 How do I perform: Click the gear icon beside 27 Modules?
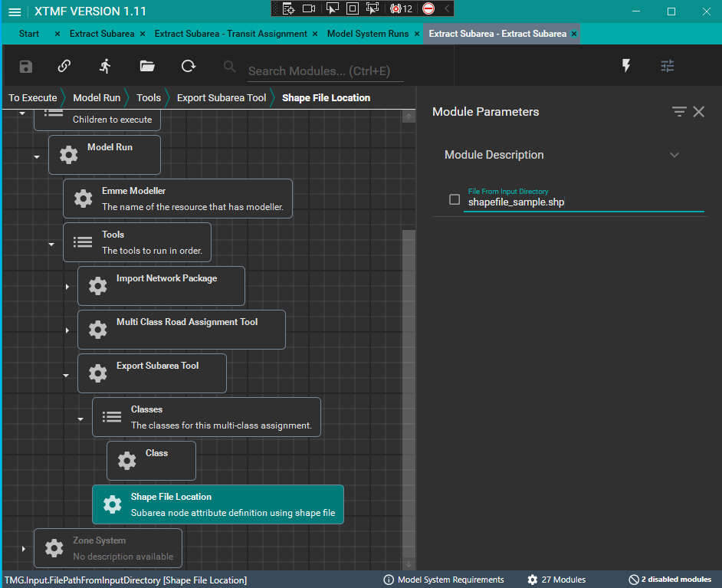point(532,580)
